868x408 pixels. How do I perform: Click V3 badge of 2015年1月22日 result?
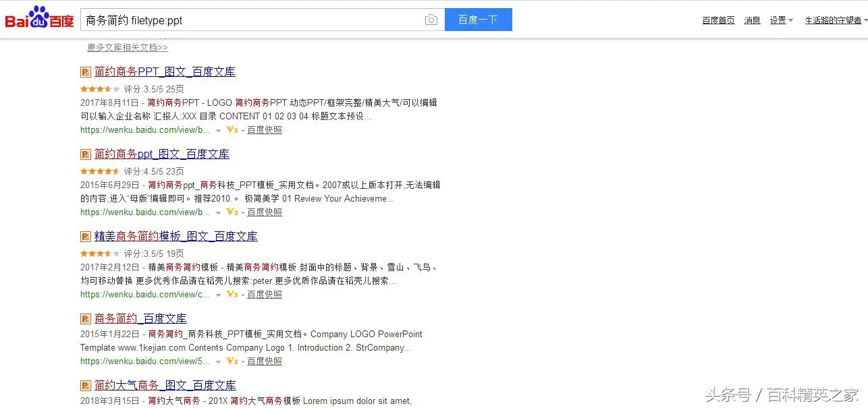tap(232, 361)
